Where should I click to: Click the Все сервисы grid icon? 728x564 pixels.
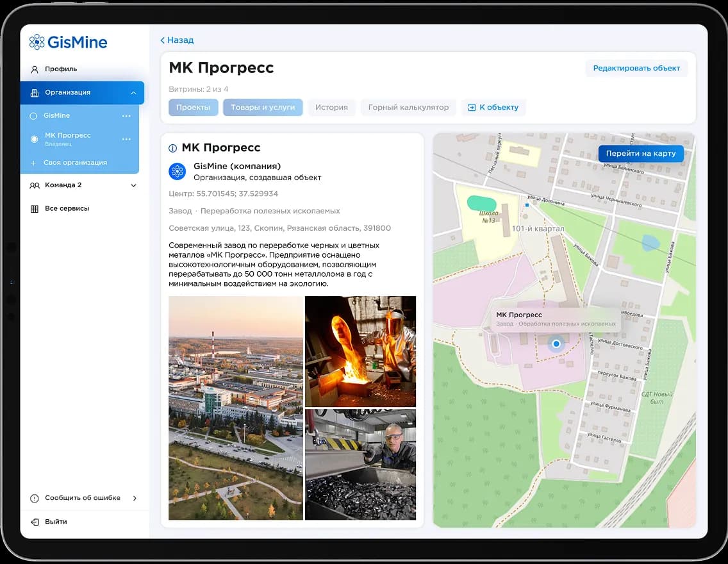point(35,209)
